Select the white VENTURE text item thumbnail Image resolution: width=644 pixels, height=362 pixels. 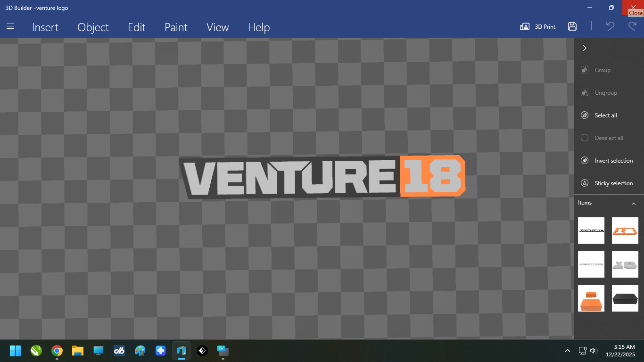coord(591,264)
